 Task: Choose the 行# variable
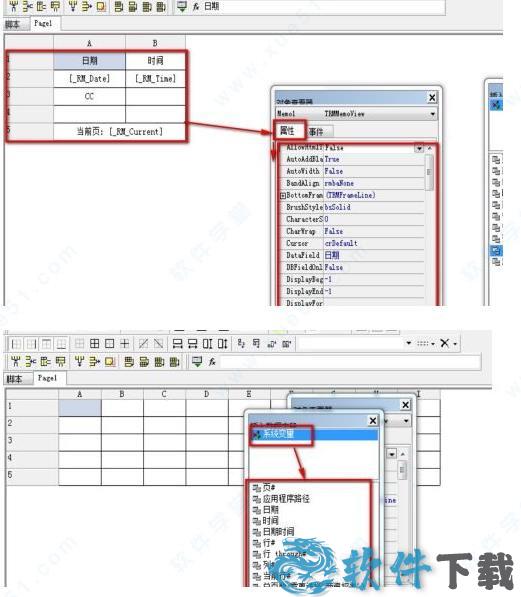pos(269,543)
